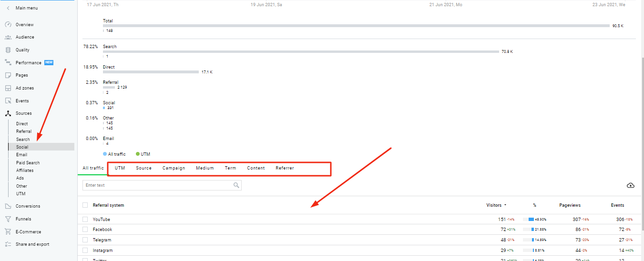Toggle the UTM legend dot
This screenshot has width=644, height=261.
pos(138,154)
